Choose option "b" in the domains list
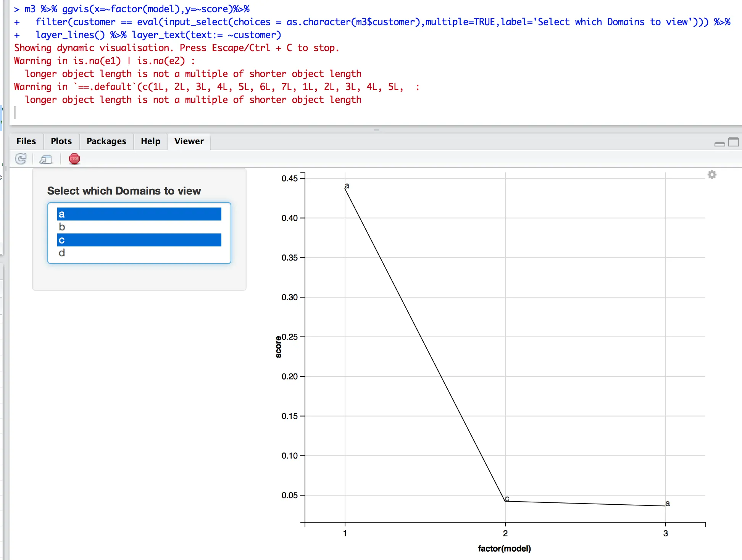Screen dimensions: 742x560 pos(139,227)
